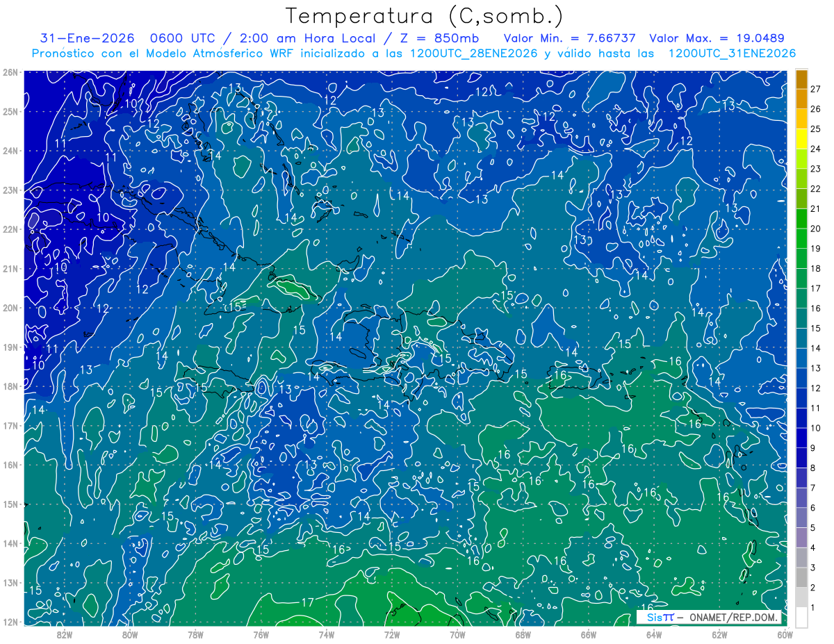
Task: Click the '26N' latitude label
Action: click(10, 72)
